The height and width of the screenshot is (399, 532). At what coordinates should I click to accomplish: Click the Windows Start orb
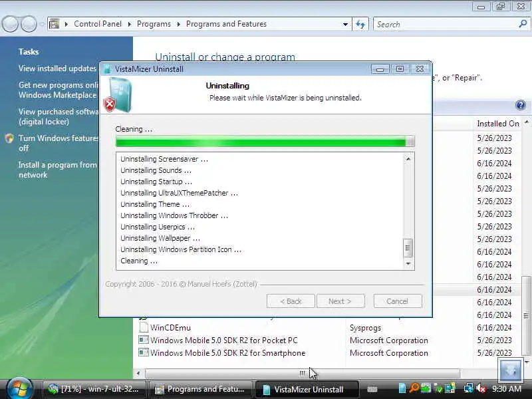(19, 389)
